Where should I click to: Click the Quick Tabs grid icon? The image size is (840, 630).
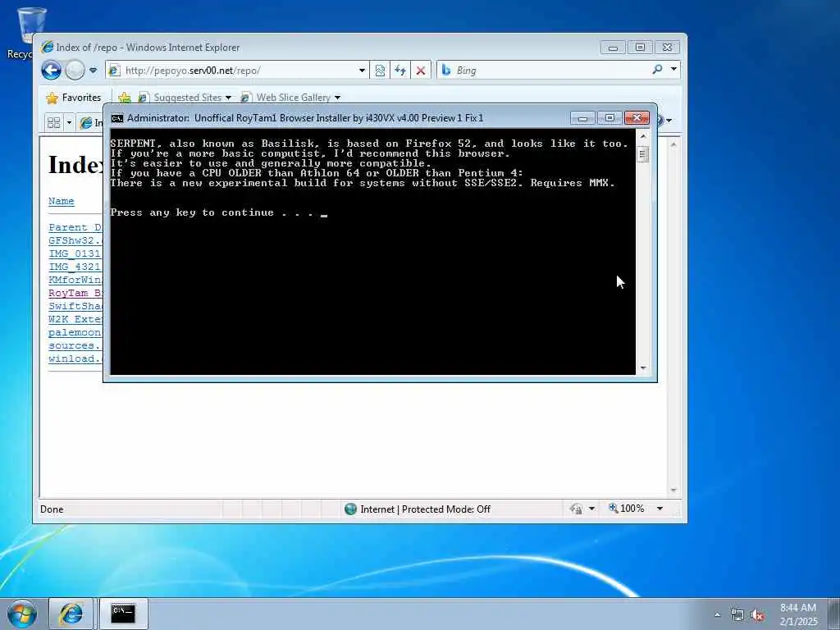click(x=53, y=123)
